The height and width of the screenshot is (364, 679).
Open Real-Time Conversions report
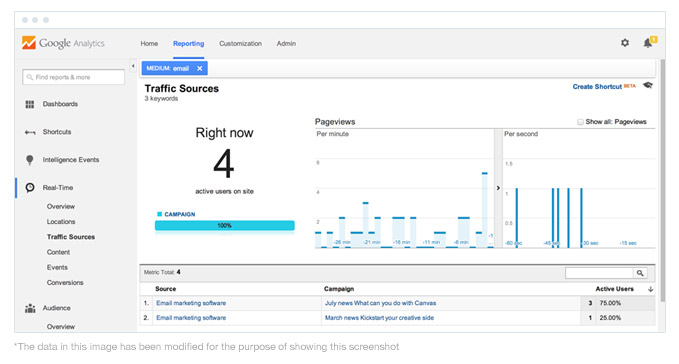coord(65,283)
